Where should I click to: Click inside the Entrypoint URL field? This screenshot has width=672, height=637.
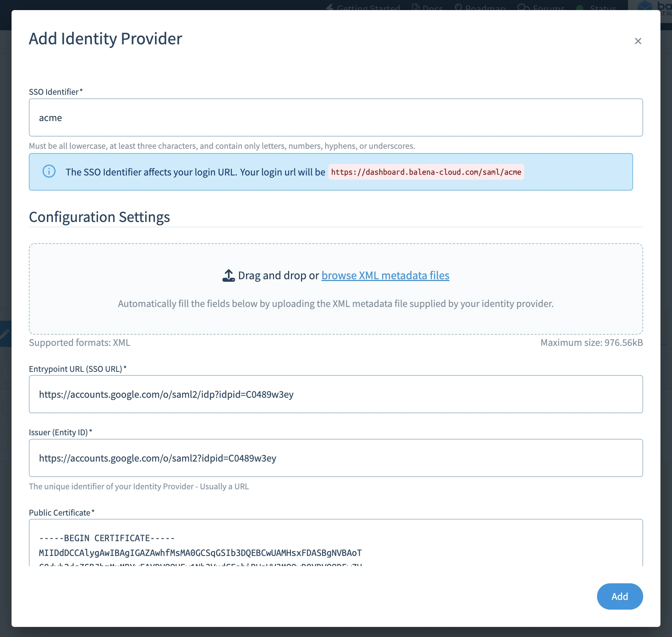click(x=335, y=394)
